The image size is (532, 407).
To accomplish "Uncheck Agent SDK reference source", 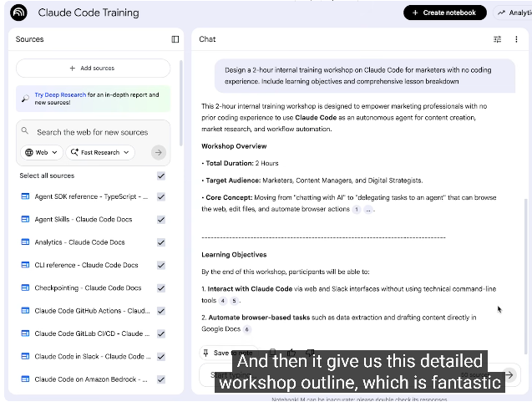I will click(x=161, y=197).
